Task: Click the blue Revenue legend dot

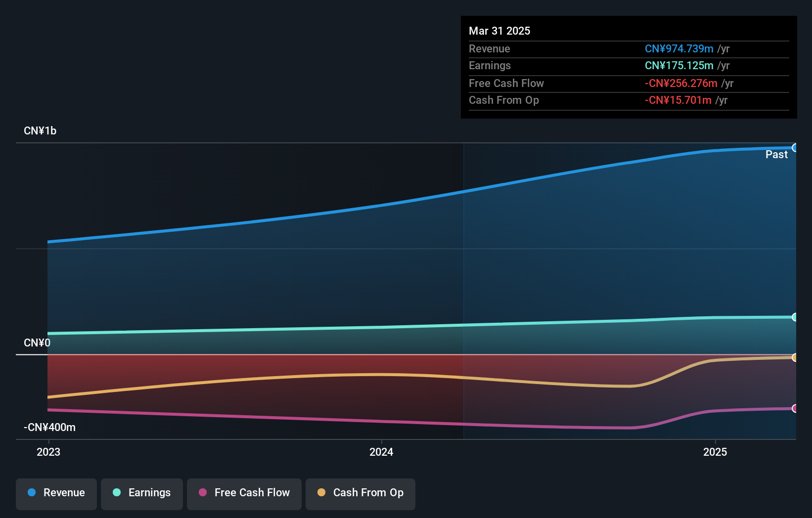Action: 32,492
